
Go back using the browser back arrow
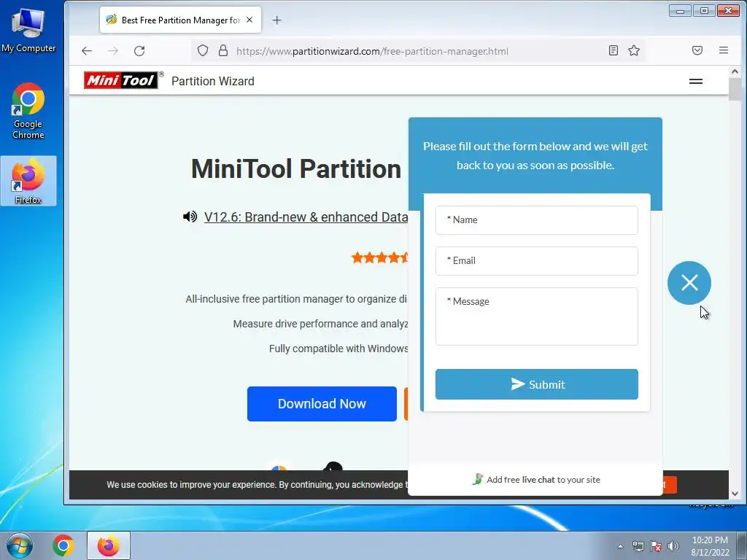(86, 51)
